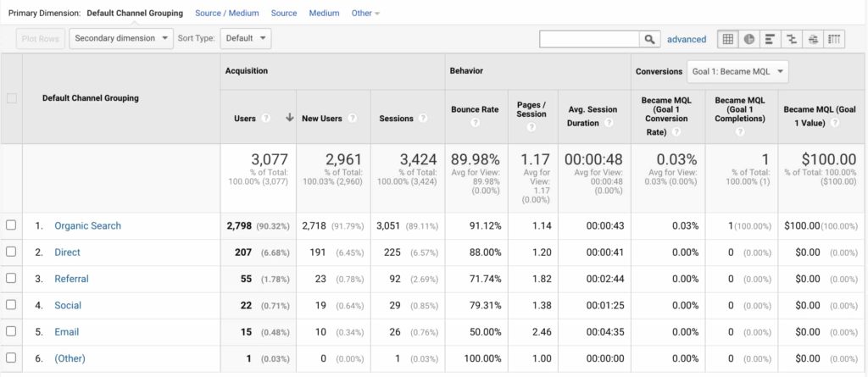Select the comparison view icon
Image resolution: width=868 pixels, height=377 pixels.
click(x=792, y=39)
